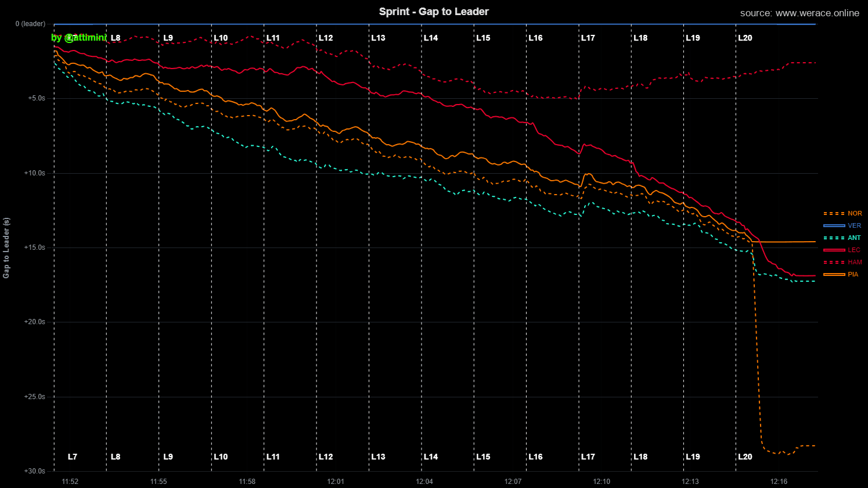The height and width of the screenshot is (488, 868).
Task: Select the L10 lap marker along the chart's top
Action: pos(221,38)
